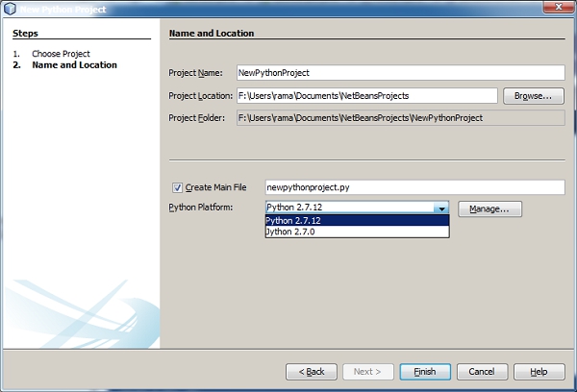Select Python 2.7.12 from the platform list

pos(357,220)
